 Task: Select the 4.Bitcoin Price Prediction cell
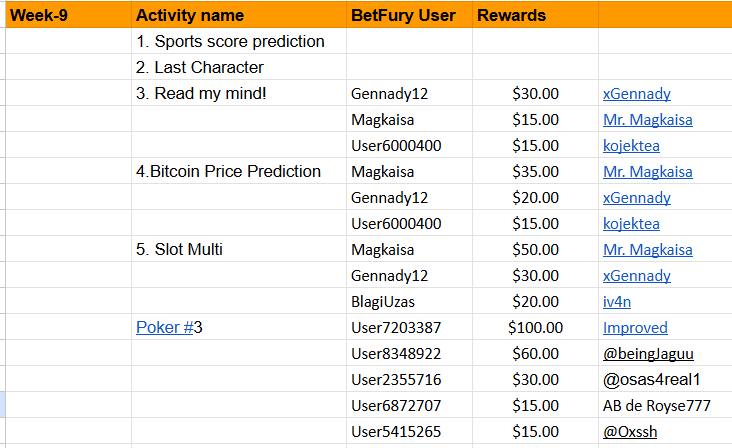[239, 171]
